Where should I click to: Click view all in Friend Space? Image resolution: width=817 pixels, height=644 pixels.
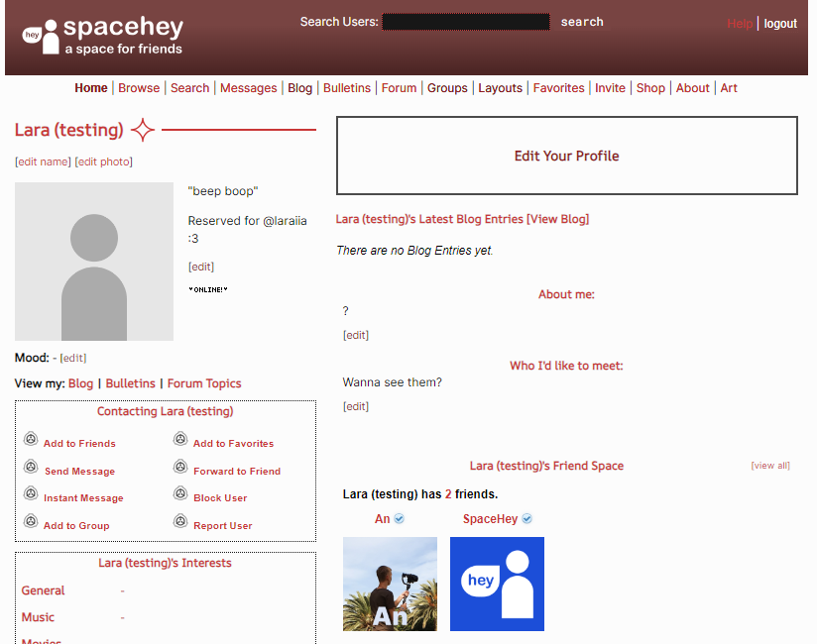(x=770, y=466)
